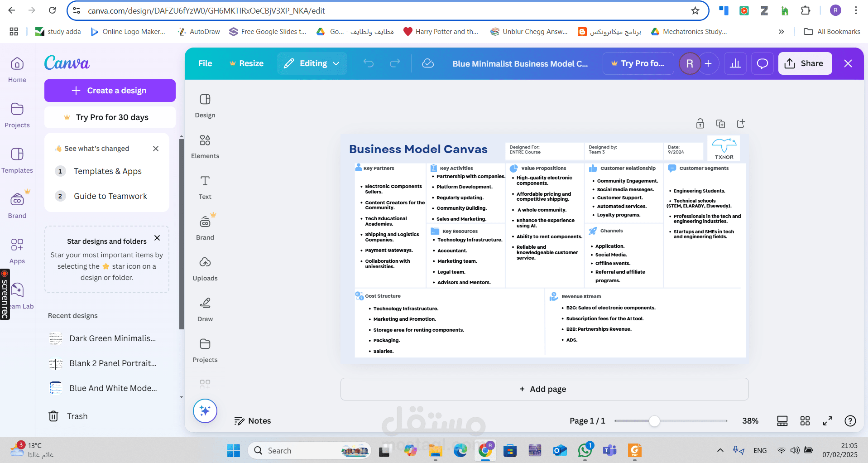Open the Resize menu
The image size is (868, 463).
(246, 63)
